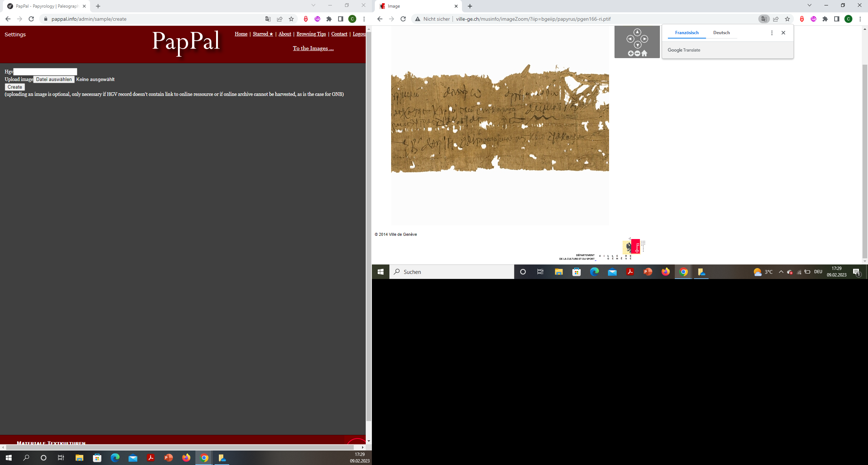Pan the papyrus image left
The width and height of the screenshot is (868, 465).
click(630, 39)
